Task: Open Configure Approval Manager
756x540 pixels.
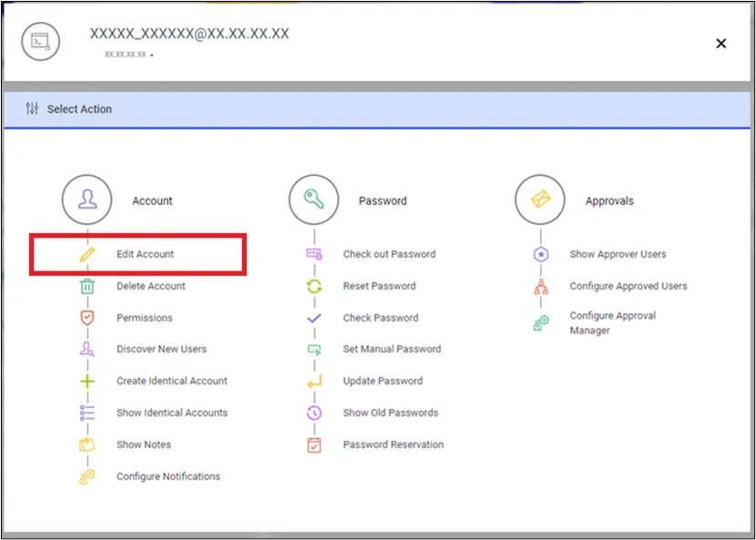Action: [x=613, y=323]
